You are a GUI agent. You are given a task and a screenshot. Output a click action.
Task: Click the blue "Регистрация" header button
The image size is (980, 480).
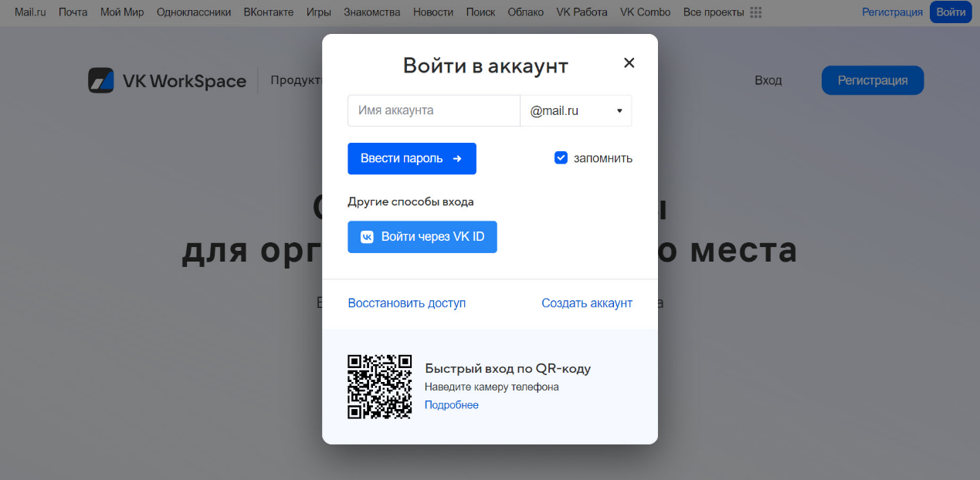tap(872, 80)
